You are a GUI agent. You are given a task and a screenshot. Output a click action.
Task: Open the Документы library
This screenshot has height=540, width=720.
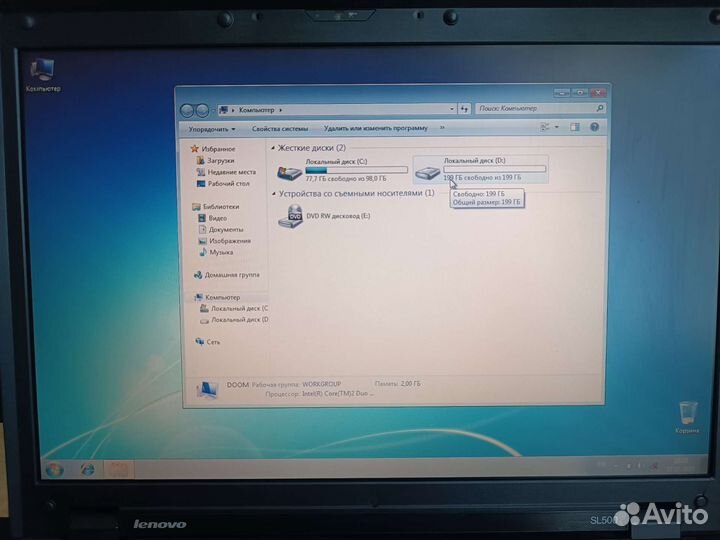click(221, 230)
